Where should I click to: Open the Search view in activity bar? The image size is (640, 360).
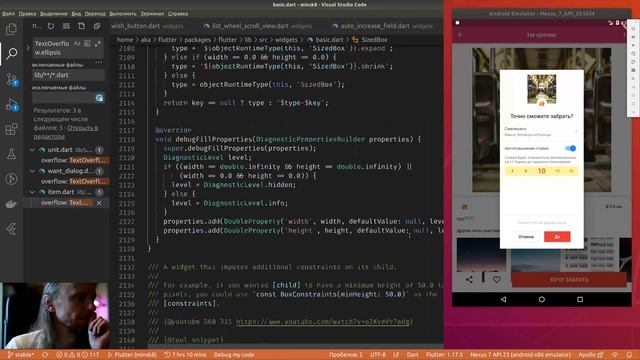click(11, 53)
